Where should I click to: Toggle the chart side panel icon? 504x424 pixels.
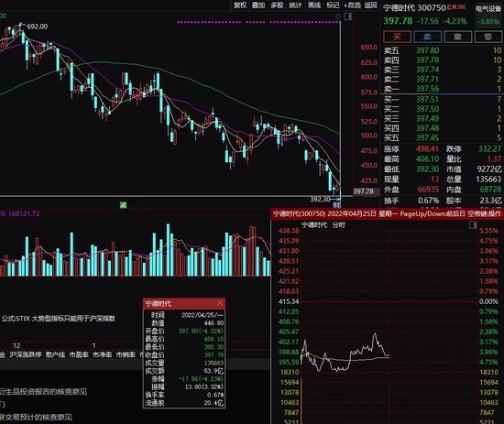(x=348, y=16)
